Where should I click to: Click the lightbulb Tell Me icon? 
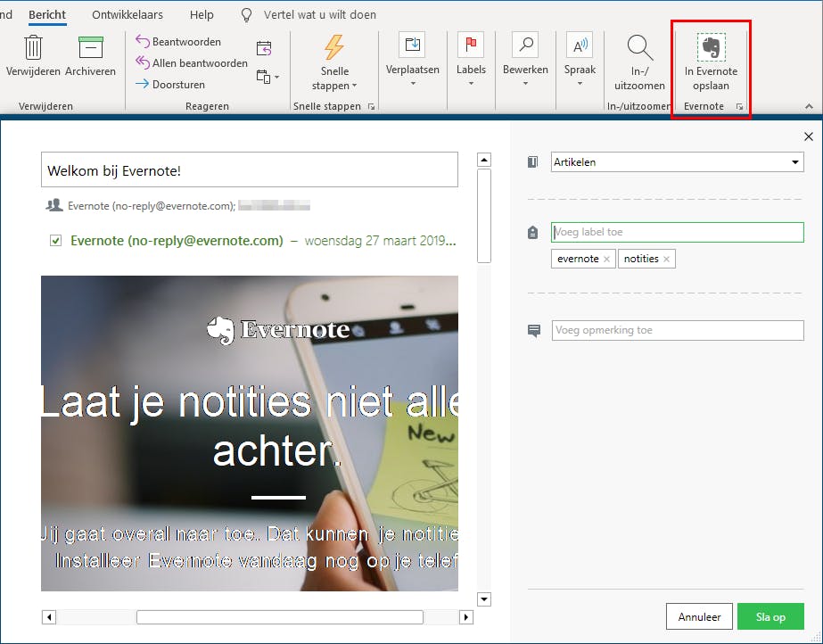click(246, 14)
